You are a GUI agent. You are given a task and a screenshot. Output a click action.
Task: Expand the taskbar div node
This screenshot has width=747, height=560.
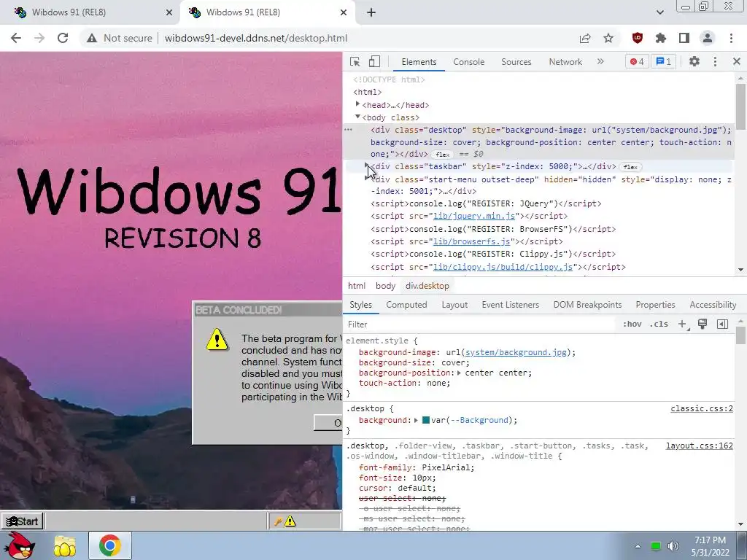pyautogui.click(x=366, y=166)
